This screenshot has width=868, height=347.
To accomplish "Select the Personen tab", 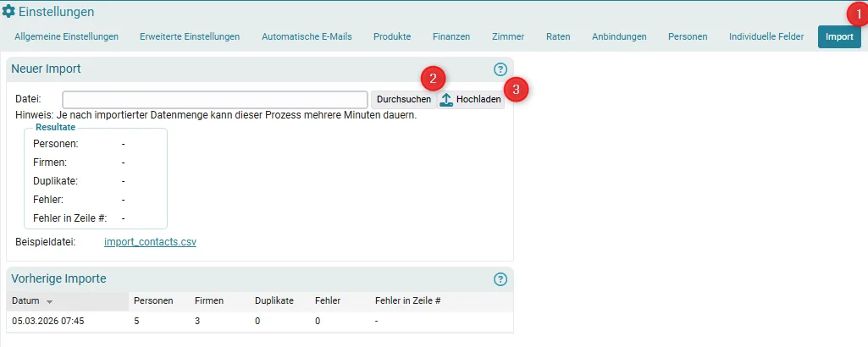I will point(688,36).
